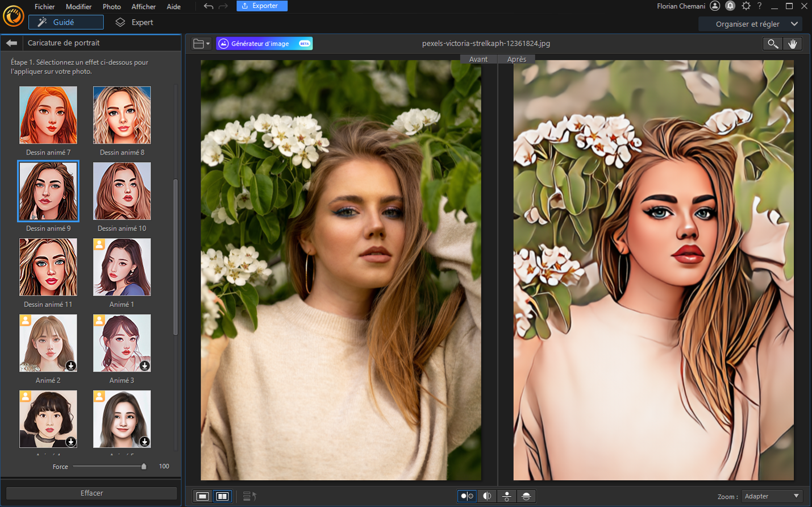The width and height of the screenshot is (812, 507).
Task: Select the Dessin animé 10 effect thumbnail
Action: point(122,191)
